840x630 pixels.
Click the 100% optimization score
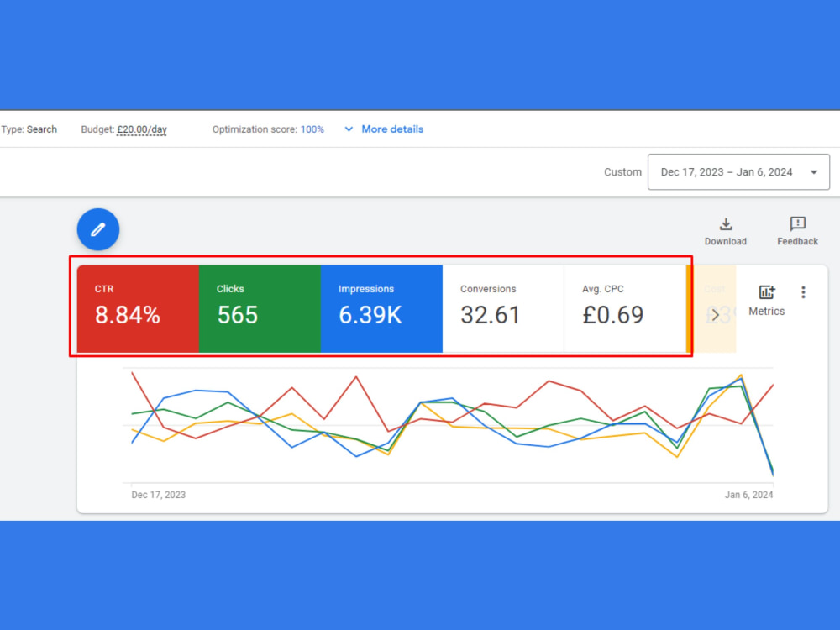[x=312, y=129]
